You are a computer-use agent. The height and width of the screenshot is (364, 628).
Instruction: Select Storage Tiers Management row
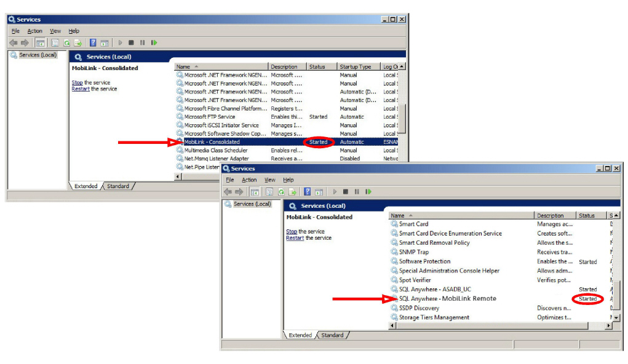point(501,317)
